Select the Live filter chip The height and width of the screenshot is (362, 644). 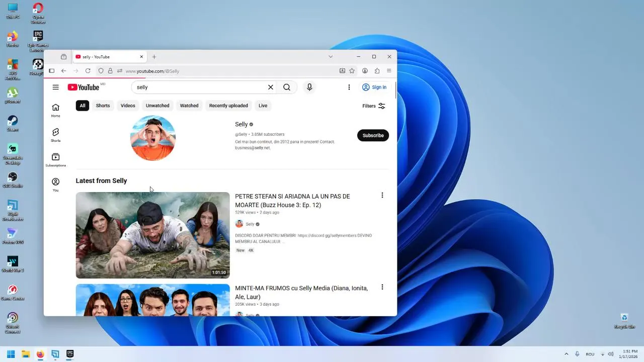[x=263, y=106]
